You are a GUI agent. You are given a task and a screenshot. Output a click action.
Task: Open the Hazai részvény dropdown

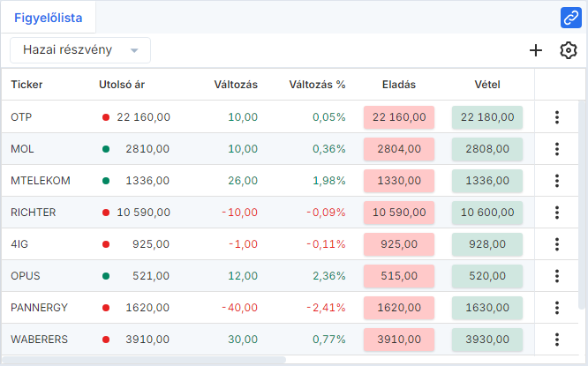pyautogui.click(x=80, y=50)
